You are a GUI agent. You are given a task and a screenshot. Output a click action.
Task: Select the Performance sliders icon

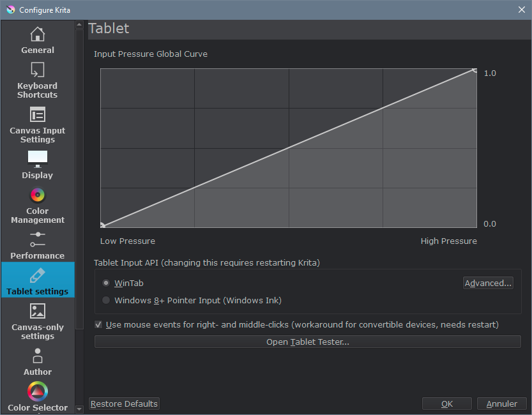tap(38, 239)
